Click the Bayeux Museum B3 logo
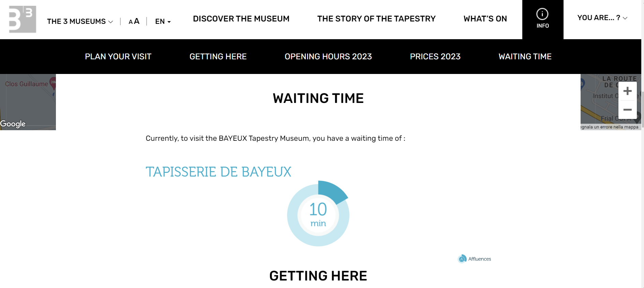644x288 pixels. 22,19
